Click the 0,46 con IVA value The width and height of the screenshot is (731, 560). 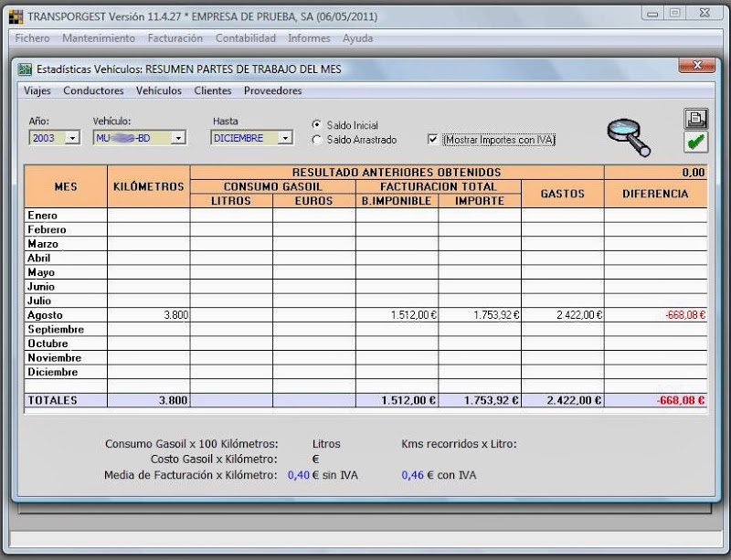tap(413, 475)
